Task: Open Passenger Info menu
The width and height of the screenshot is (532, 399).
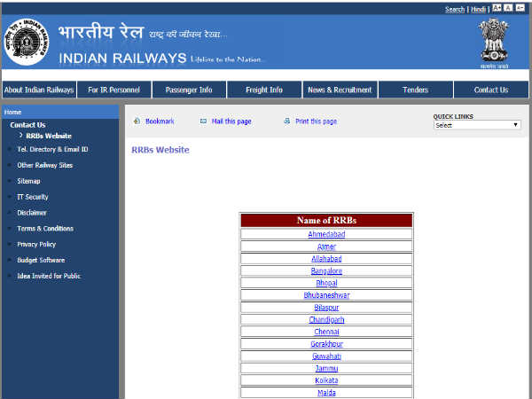Action: pos(189,90)
